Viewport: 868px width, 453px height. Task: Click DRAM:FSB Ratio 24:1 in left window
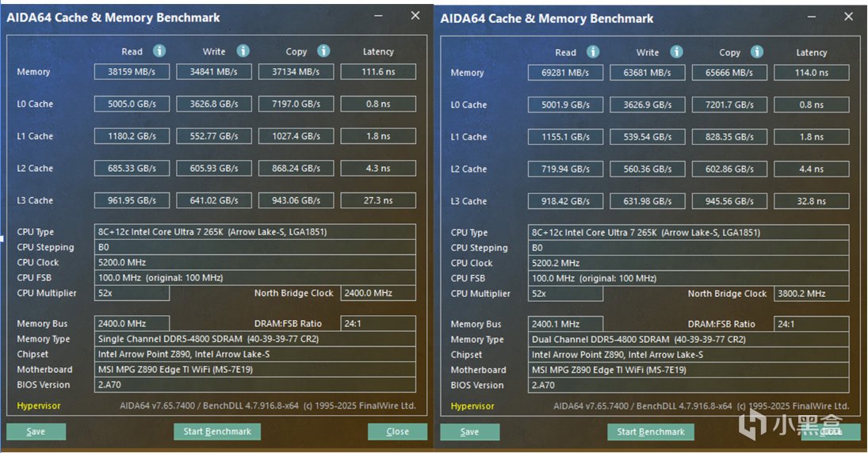378,324
